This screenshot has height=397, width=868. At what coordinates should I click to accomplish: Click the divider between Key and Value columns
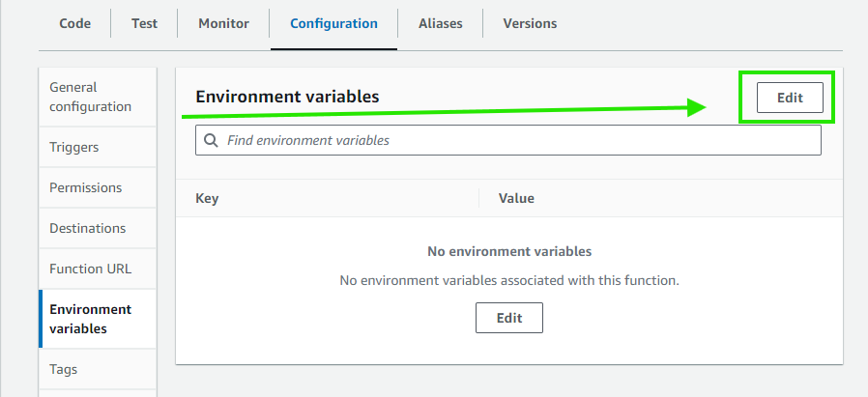click(479, 198)
